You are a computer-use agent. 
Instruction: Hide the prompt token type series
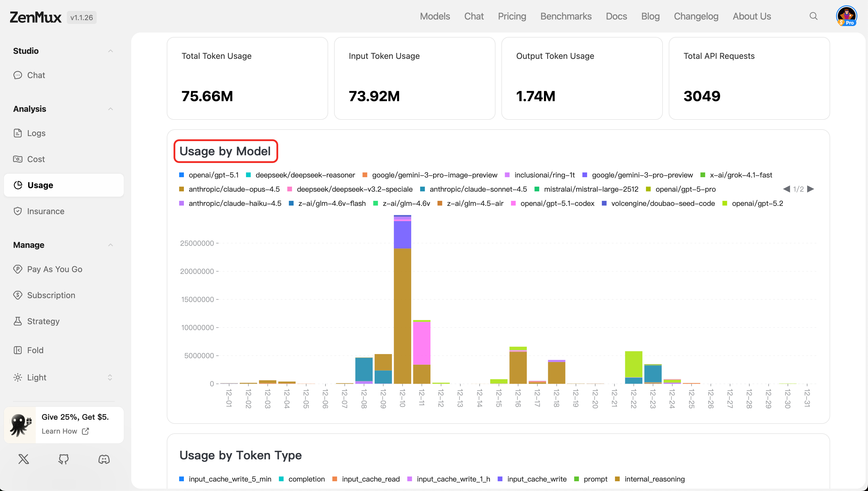595,479
